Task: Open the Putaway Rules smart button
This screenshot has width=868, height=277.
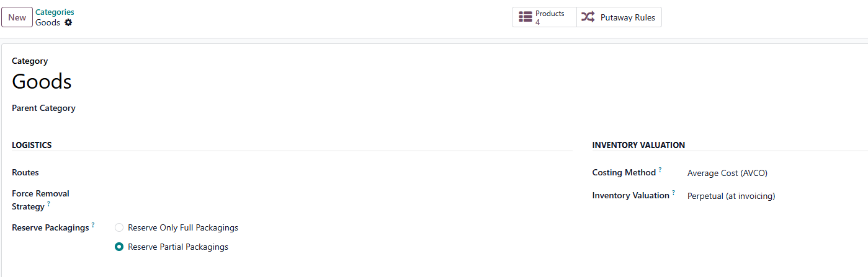Action: pyautogui.click(x=619, y=17)
